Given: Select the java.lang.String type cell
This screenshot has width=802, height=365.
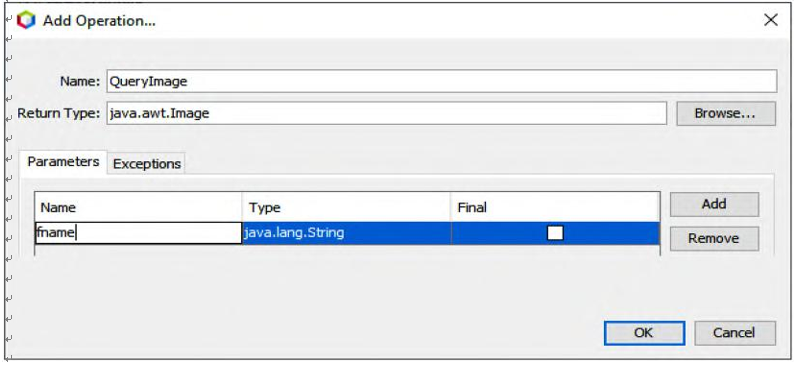Looking at the screenshot, I should pos(346,233).
